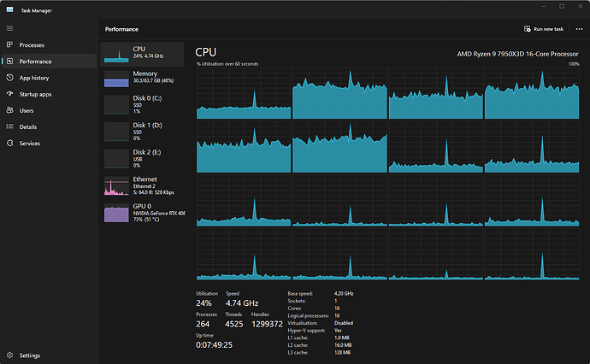This screenshot has width=590, height=364.
Task: Click the 0:07:49:25 up time value
Action: click(x=214, y=345)
